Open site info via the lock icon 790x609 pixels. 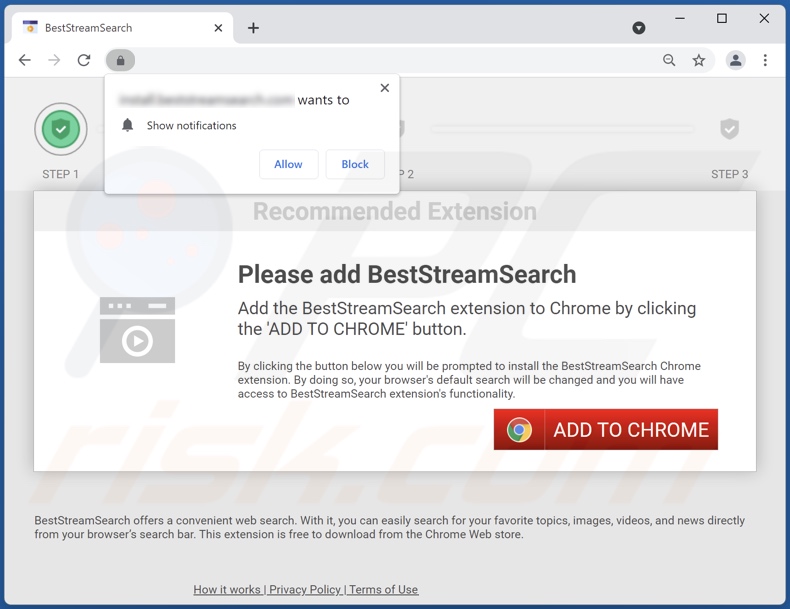(x=120, y=60)
